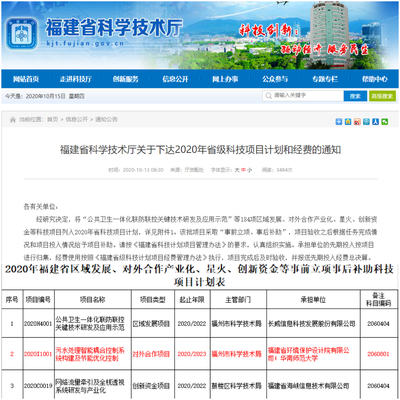400x400 pixels.
Task: Click the 序号 column header
Action: 12,300
